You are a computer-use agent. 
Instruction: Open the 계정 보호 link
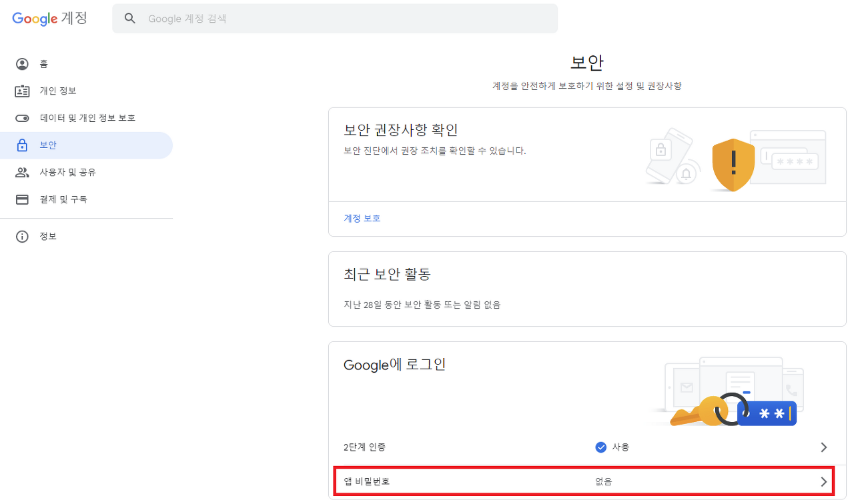tap(362, 218)
